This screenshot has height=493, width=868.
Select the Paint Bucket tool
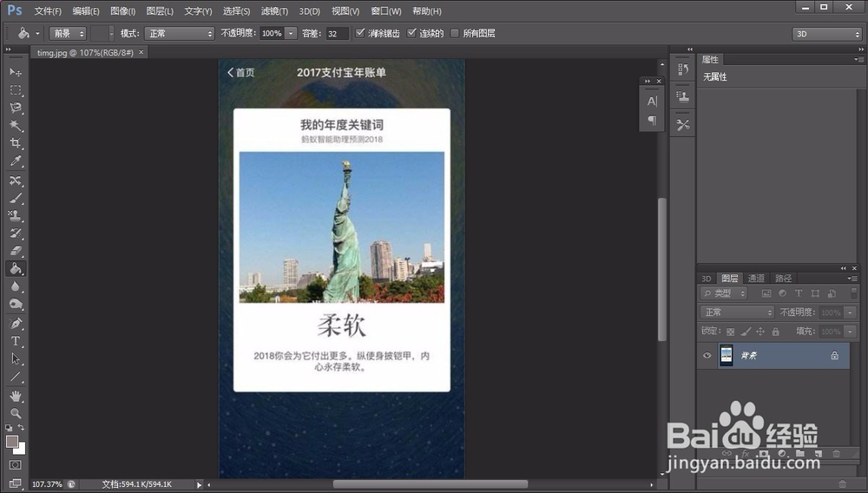pyautogui.click(x=16, y=268)
